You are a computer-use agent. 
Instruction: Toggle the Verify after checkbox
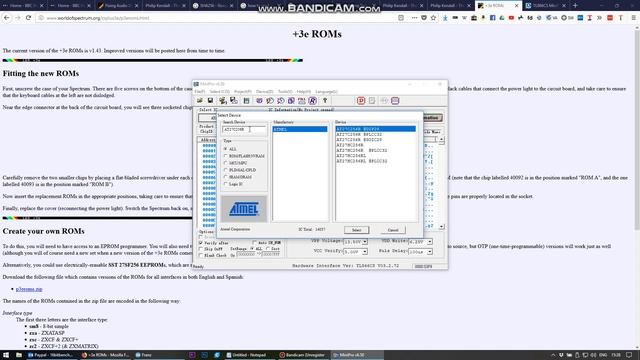point(201,243)
